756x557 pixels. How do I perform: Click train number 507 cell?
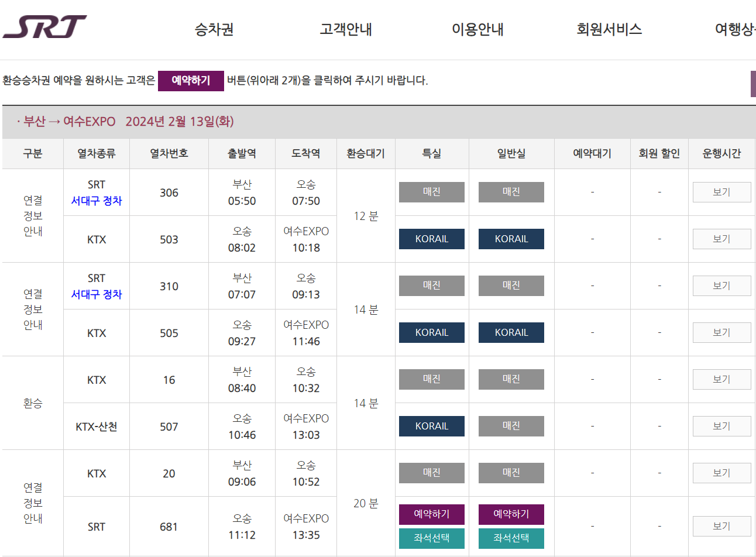pos(169,427)
